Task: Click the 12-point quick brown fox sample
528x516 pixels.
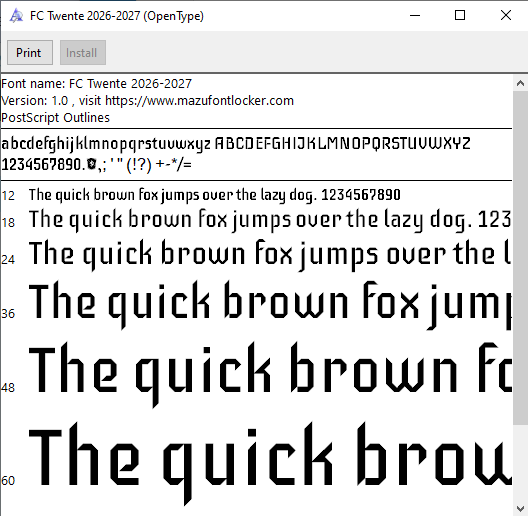Action: click(x=215, y=195)
